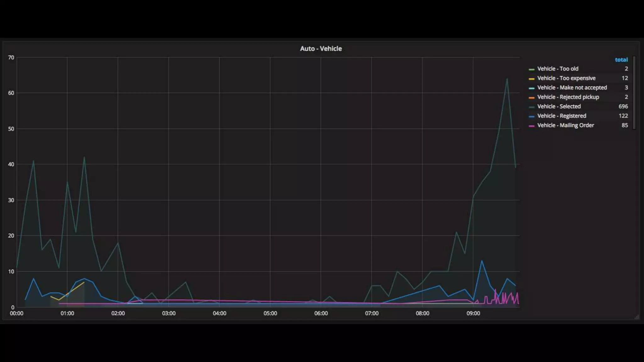Screen dimensions: 644x362
Task: Open the Auto - Vehicle panel title menu
Action: tap(321, 49)
